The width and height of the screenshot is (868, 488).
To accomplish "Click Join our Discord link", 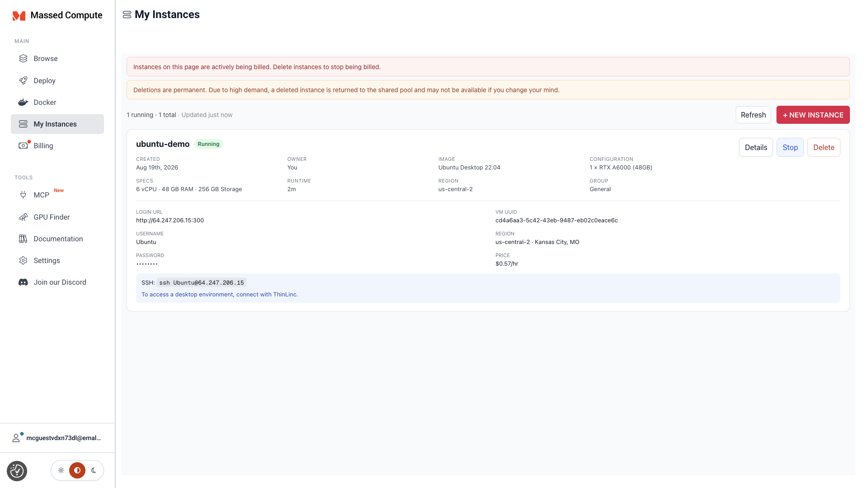I will (x=57, y=282).
